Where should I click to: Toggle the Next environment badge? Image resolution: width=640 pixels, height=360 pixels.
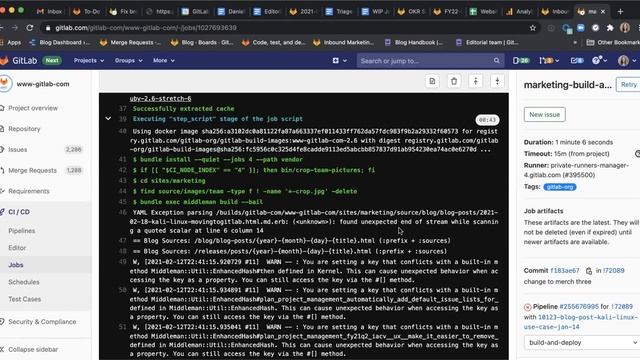(x=52, y=60)
